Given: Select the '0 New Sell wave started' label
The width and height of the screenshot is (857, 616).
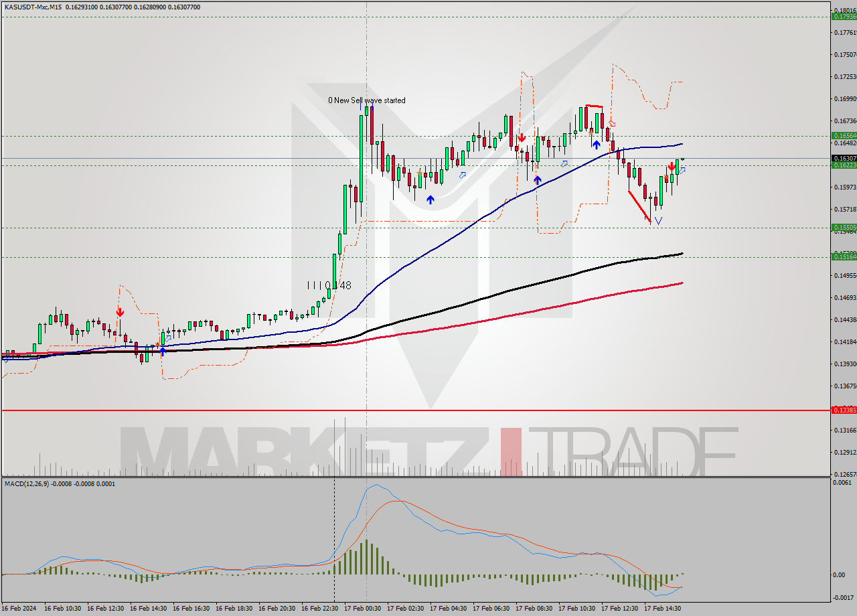Looking at the screenshot, I should click(366, 100).
